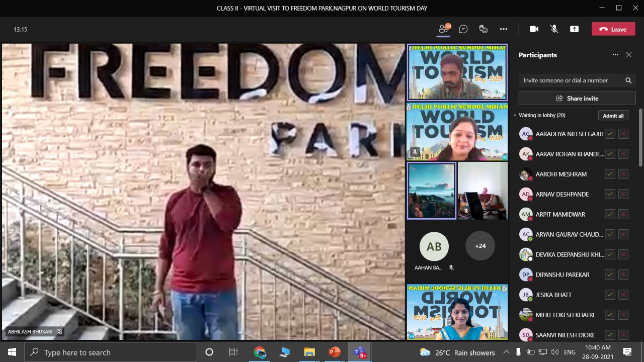Leave the meeting
The width and height of the screenshot is (644, 362).
coord(613,29)
